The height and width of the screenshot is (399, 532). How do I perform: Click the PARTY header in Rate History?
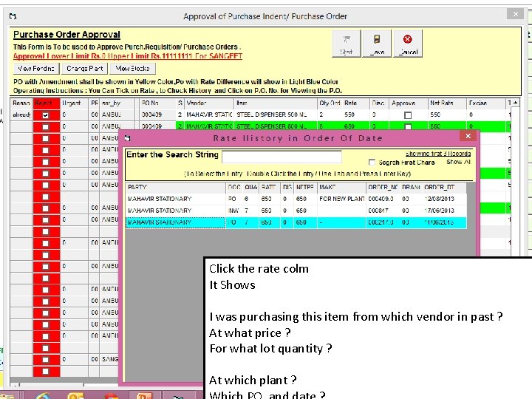click(176, 187)
